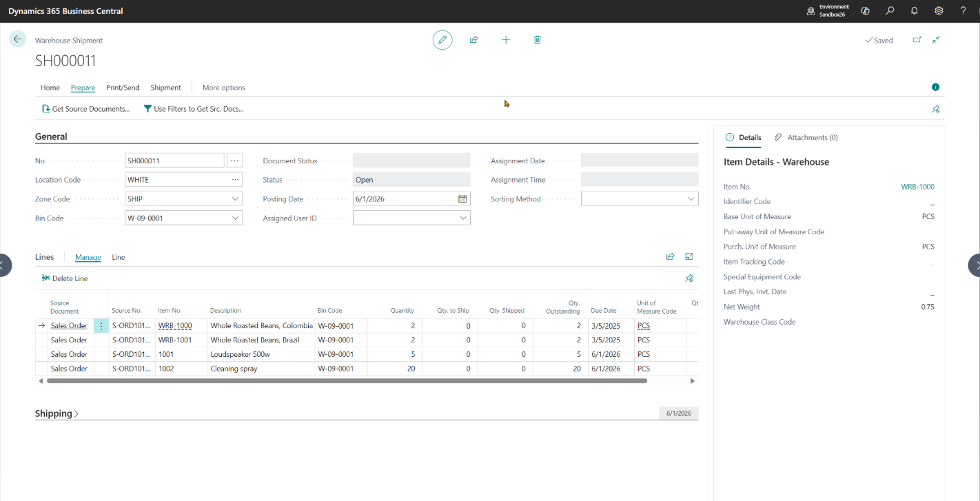Screen dimensions: 980x501
Task: Open the Posting Date calendar picker
Action: coord(462,199)
